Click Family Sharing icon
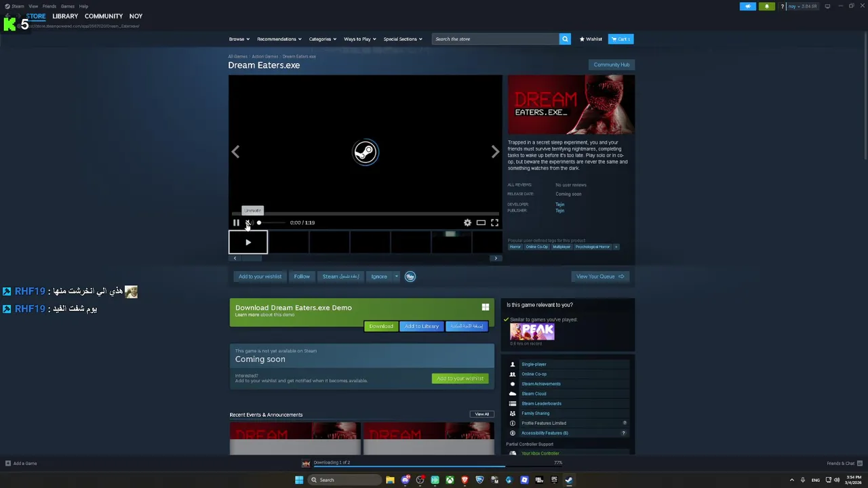 (513, 413)
